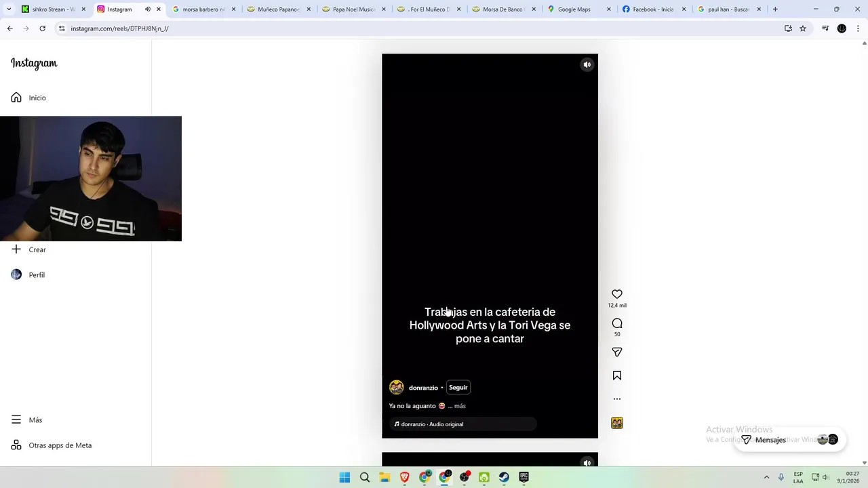Save the reel with the bookmark icon
868x488 pixels.
tap(616, 375)
